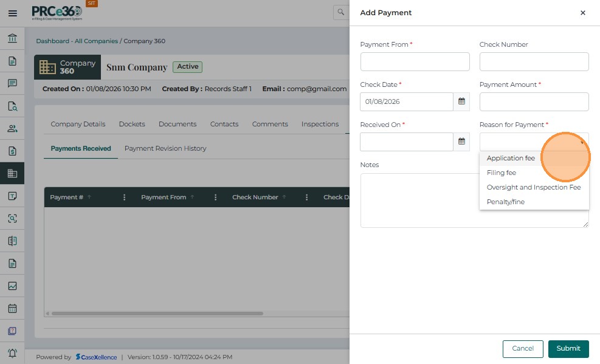
Task: Close the Add Payment panel
Action: coord(582,13)
